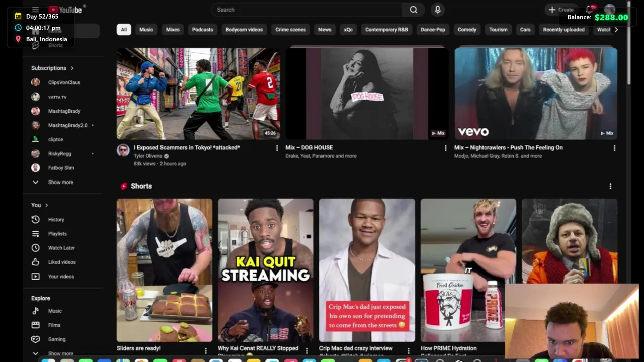The width and height of the screenshot is (644, 362).
Task: Open ClipsVonClaus channel subscription
Action: pos(64,82)
